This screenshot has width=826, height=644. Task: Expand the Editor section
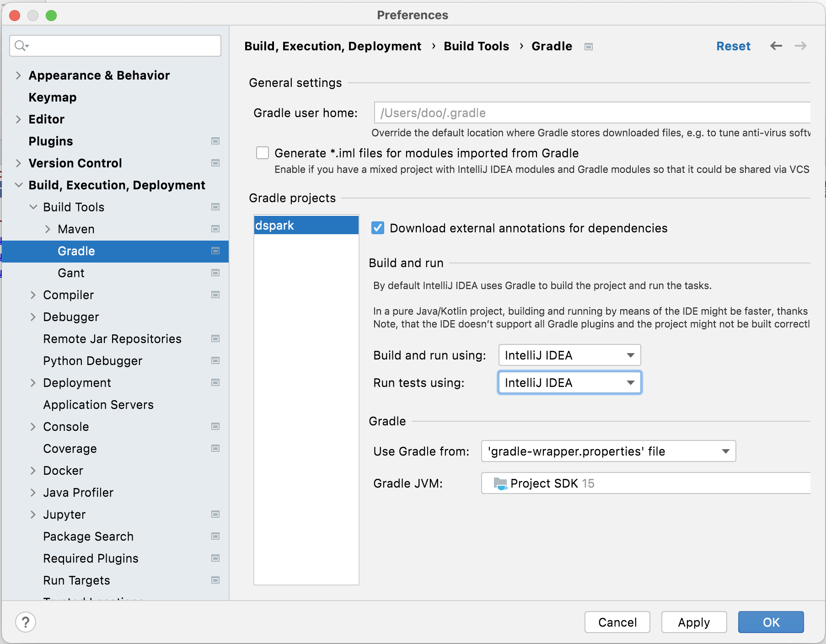pyautogui.click(x=18, y=119)
